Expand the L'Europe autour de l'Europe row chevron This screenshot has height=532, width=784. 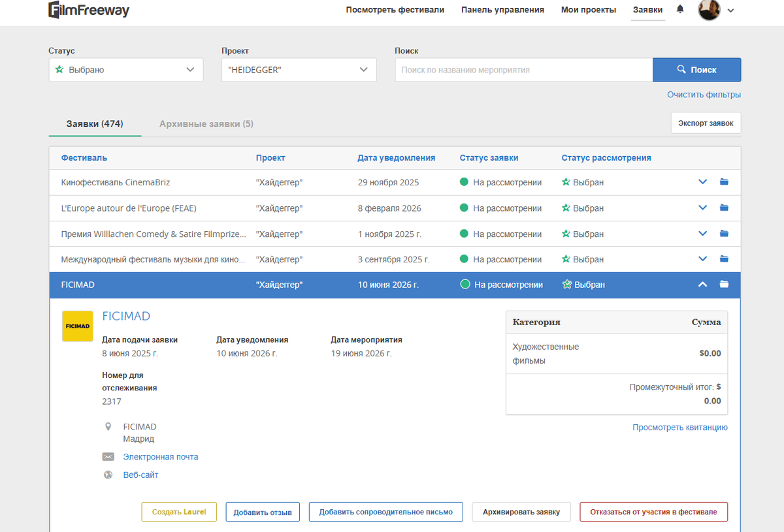(x=703, y=208)
